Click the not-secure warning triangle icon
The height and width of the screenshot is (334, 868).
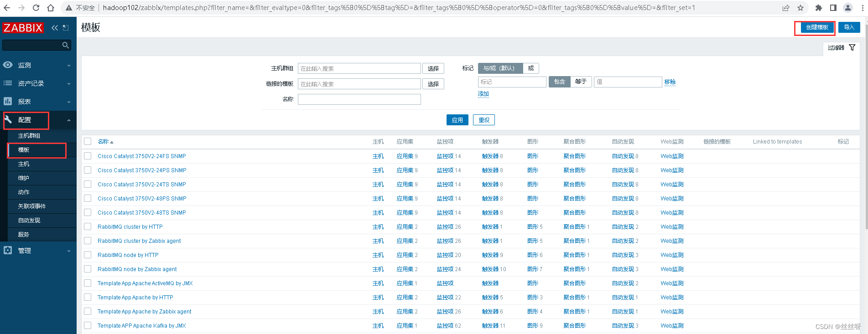tap(69, 8)
